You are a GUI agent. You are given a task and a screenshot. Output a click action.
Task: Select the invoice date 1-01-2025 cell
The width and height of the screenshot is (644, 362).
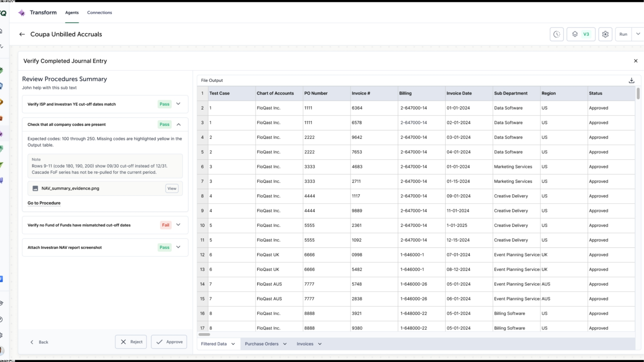tap(469, 226)
